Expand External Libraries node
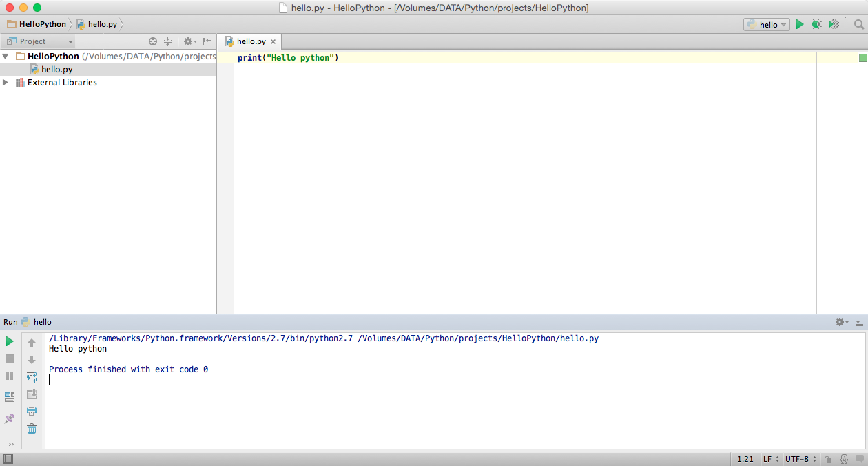This screenshot has width=868, height=466. click(x=6, y=83)
